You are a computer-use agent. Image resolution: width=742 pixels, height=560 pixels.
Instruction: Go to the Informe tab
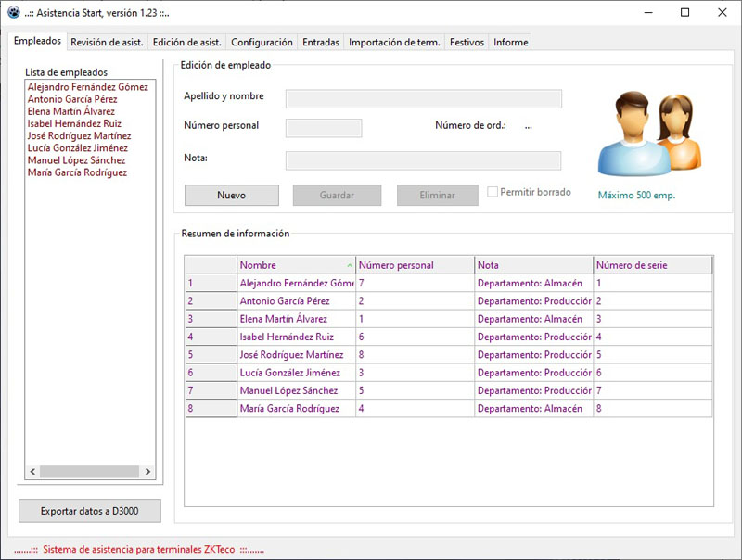(510, 43)
